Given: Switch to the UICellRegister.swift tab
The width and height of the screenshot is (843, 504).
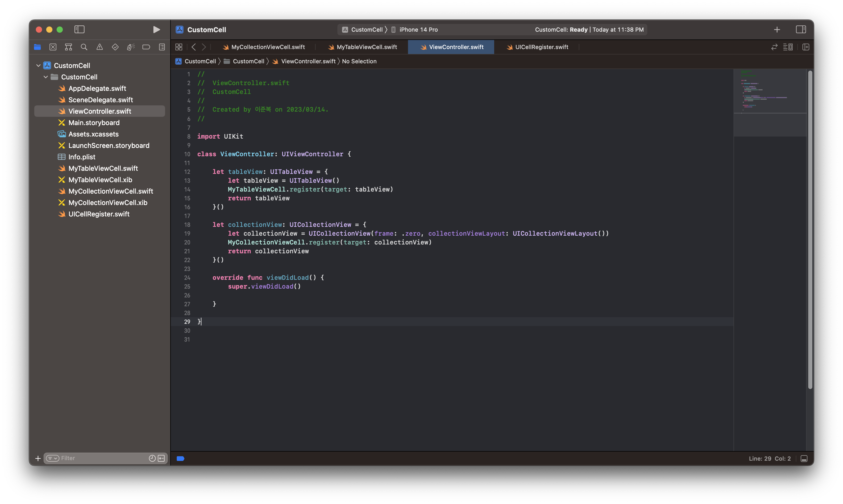Looking at the screenshot, I should pyautogui.click(x=541, y=47).
